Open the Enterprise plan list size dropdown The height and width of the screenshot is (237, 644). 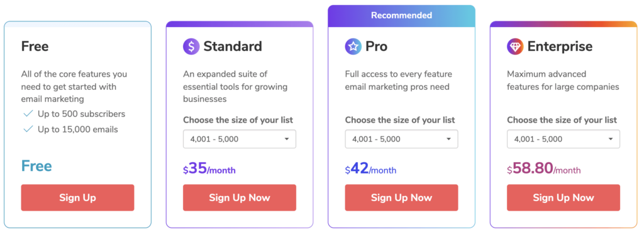click(x=563, y=139)
